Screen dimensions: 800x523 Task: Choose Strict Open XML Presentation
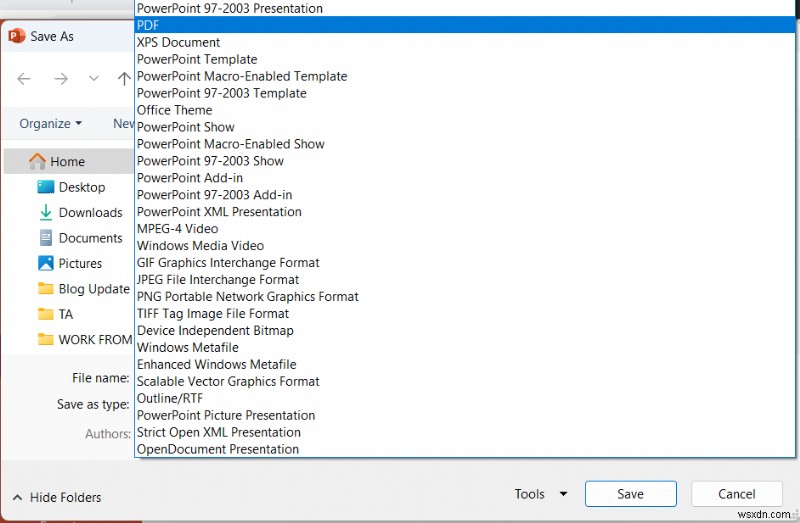pos(465,432)
